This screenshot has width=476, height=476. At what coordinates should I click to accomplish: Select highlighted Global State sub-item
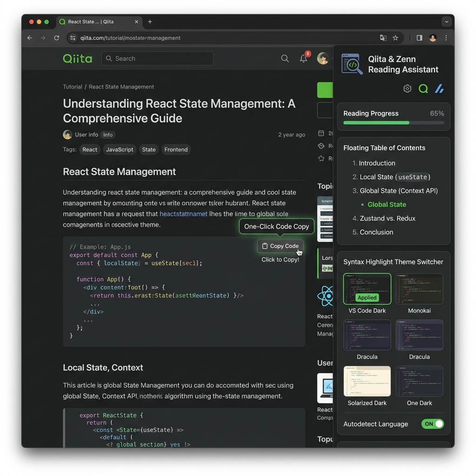pyautogui.click(x=387, y=205)
